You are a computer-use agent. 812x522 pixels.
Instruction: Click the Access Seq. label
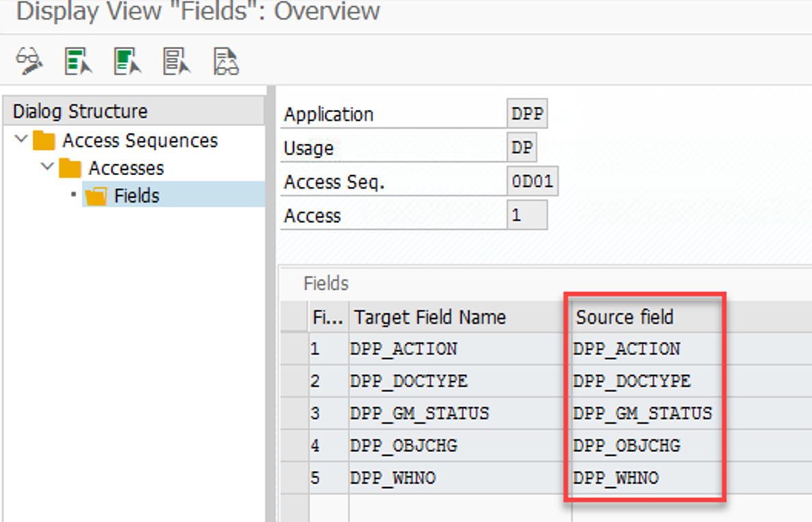coord(334,182)
